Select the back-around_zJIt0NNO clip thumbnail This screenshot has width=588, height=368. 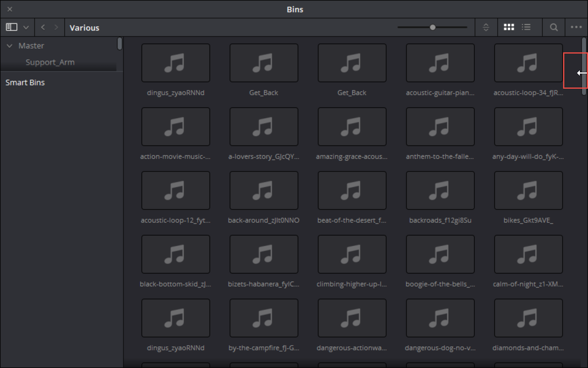point(264,191)
